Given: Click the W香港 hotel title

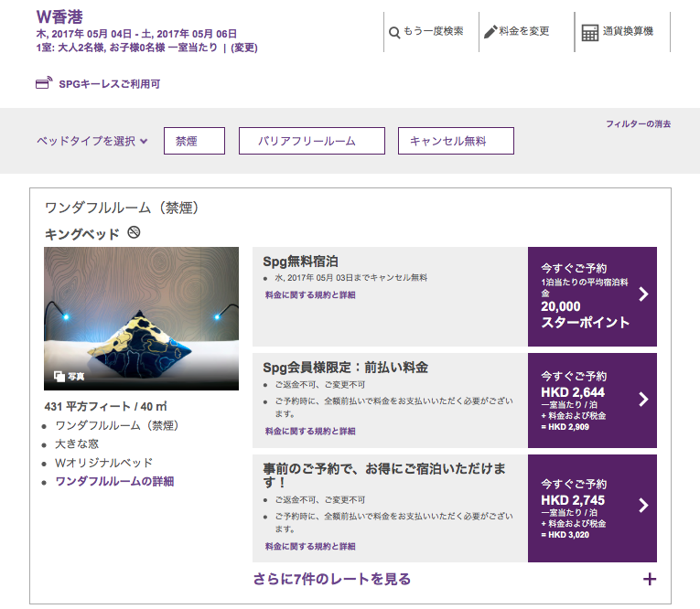Looking at the screenshot, I should click(x=59, y=17).
